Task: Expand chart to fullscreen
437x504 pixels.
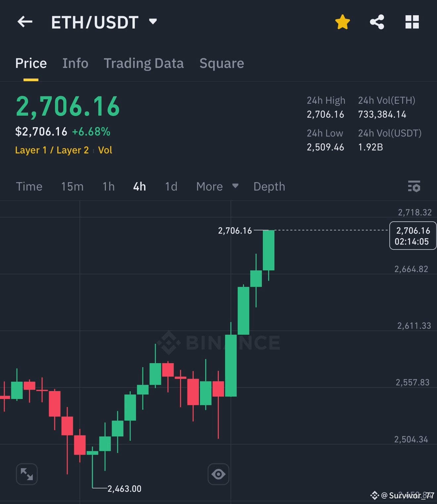Action: tap(27, 474)
